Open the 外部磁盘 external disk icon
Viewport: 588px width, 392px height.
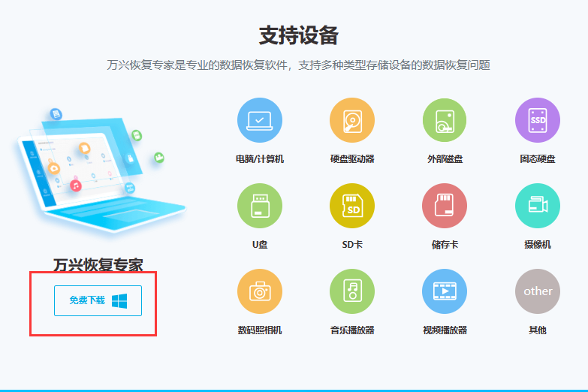click(445, 120)
